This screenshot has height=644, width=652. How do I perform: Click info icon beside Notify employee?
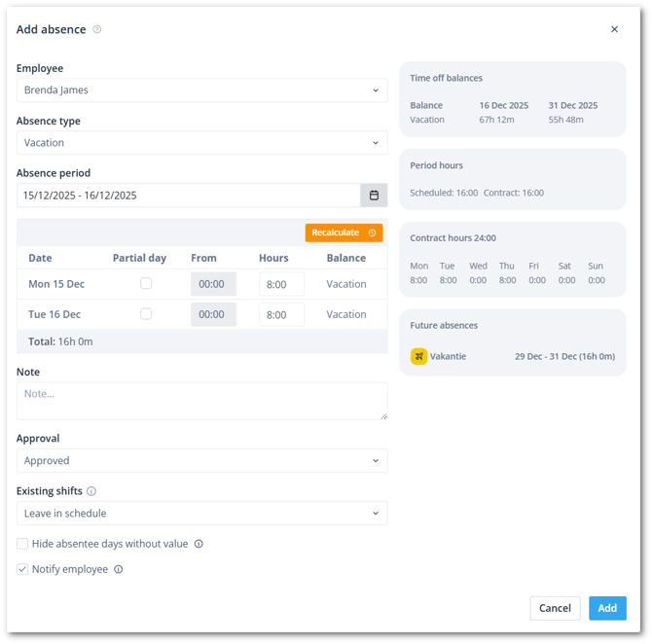pos(119,570)
